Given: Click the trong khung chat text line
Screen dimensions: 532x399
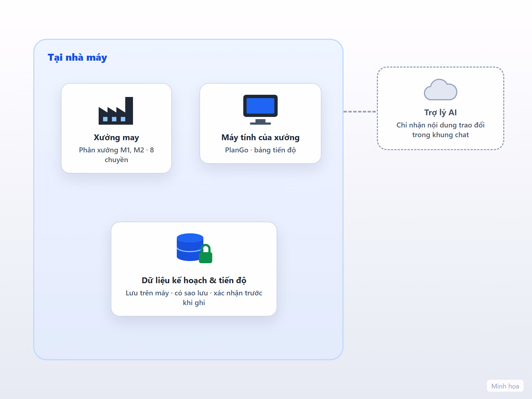Looking at the screenshot, I should click(x=441, y=135).
